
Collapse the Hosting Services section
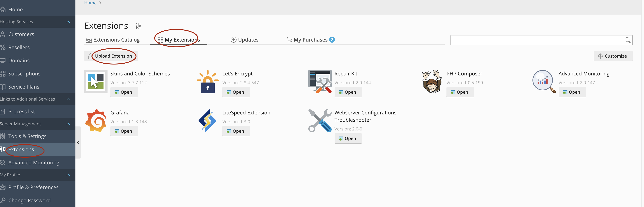(68, 22)
